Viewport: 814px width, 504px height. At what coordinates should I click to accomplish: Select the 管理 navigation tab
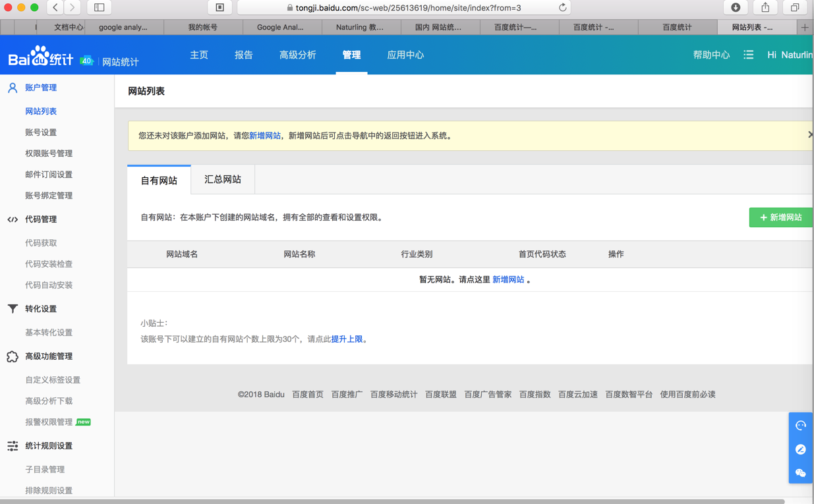click(351, 55)
